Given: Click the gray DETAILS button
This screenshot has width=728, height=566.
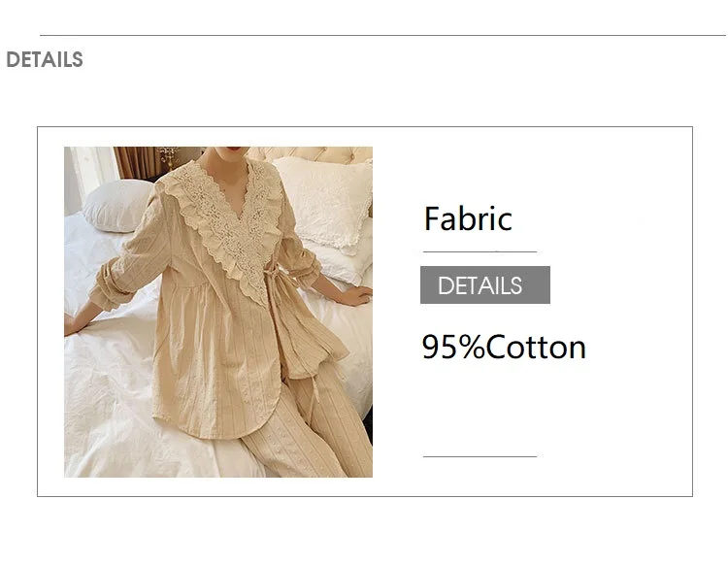Looking at the screenshot, I should (484, 285).
